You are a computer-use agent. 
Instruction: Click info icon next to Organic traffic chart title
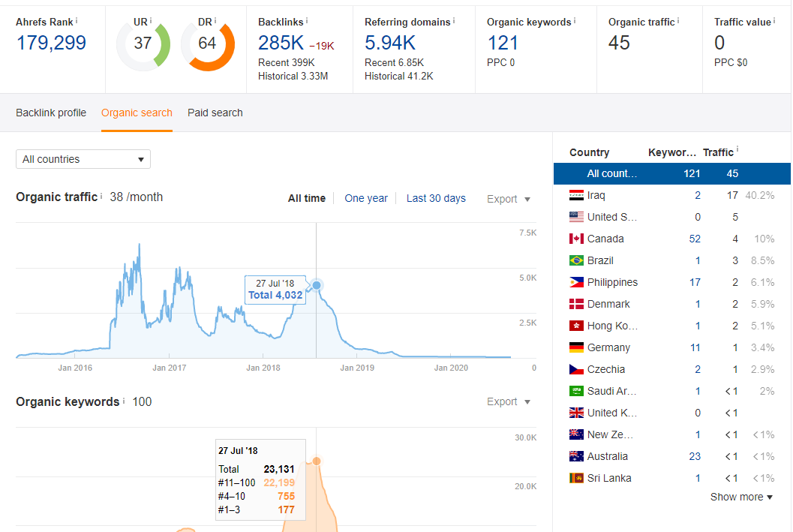tap(101, 196)
